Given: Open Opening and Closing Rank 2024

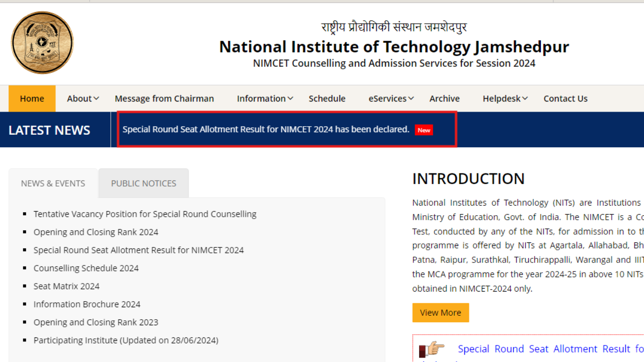Looking at the screenshot, I should [96, 232].
